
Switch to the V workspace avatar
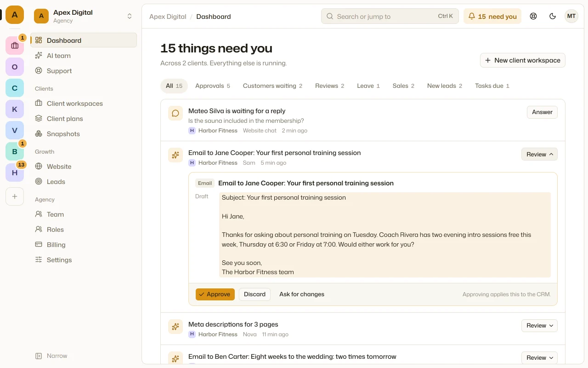click(x=15, y=130)
